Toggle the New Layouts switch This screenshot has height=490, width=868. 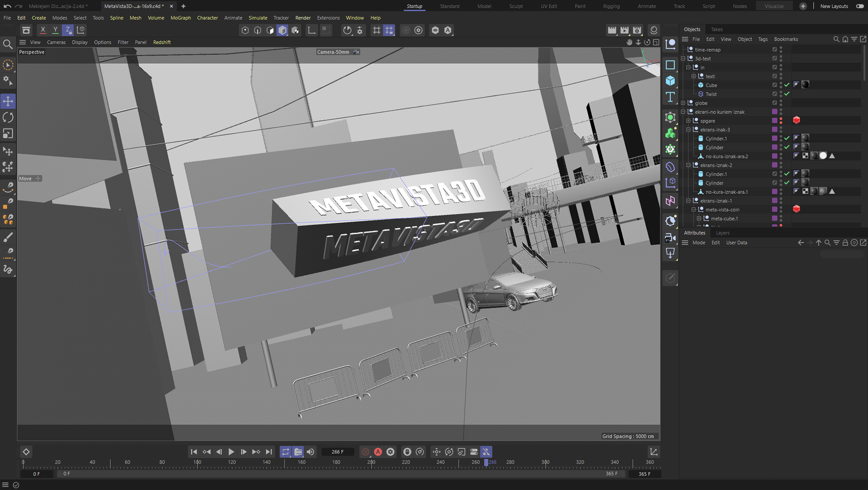coord(859,6)
